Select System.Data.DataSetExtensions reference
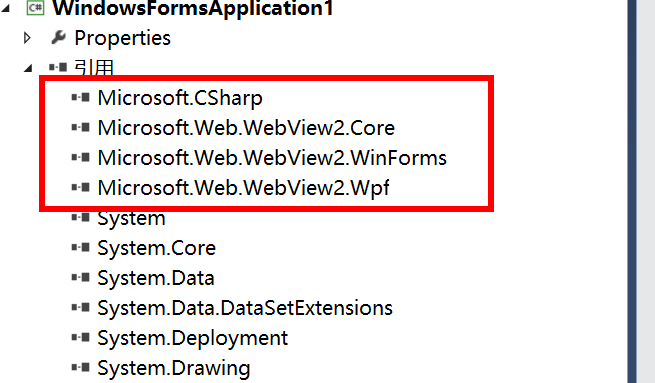Viewport: 655px width, 383px height. (245, 308)
